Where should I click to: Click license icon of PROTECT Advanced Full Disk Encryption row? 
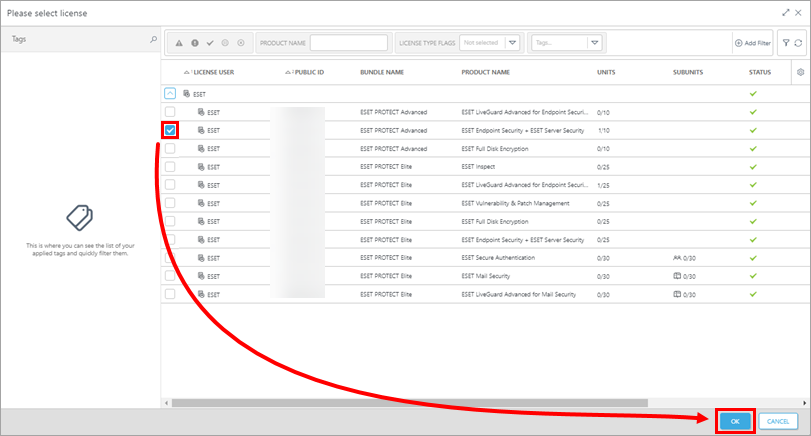pyautogui.click(x=201, y=148)
